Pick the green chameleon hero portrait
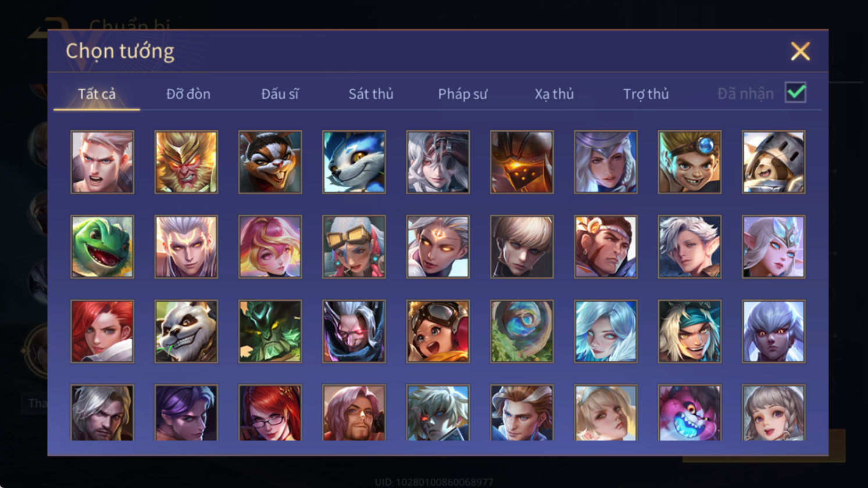This screenshot has height=488, width=868. click(x=102, y=247)
